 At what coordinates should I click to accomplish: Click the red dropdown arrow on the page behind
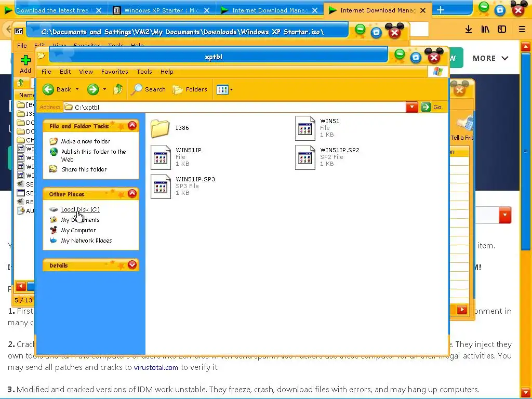coord(505,215)
